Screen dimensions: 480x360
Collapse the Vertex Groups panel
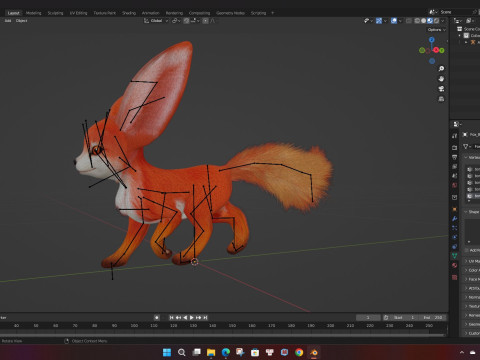[466, 157]
